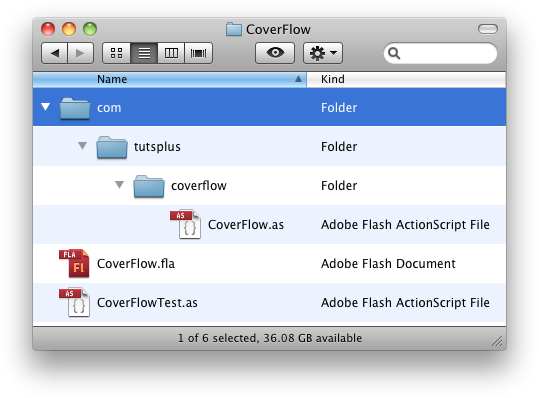Select the CoverFlow.fla file name
This screenshot has width=539, height=398.
coord(136,264)
